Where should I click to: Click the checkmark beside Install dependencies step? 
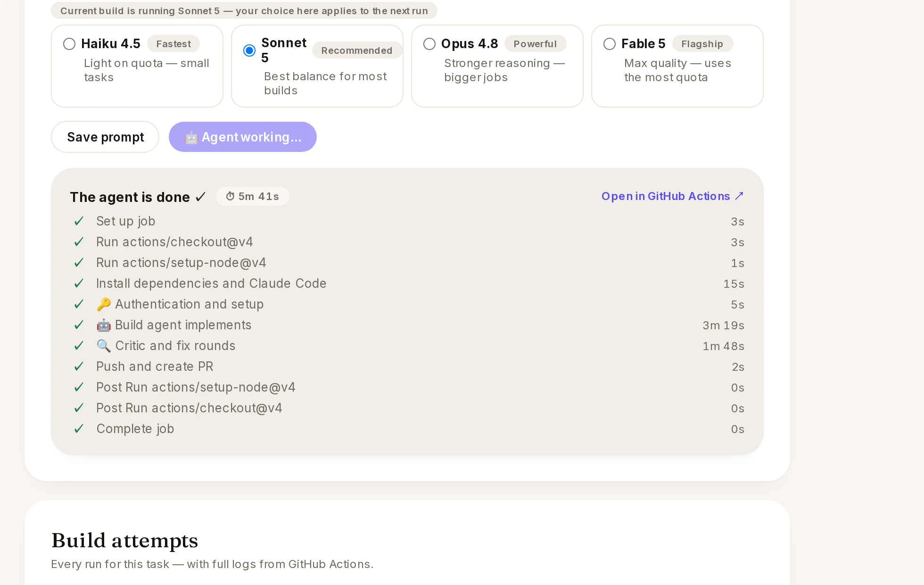(x=79, y=284)
